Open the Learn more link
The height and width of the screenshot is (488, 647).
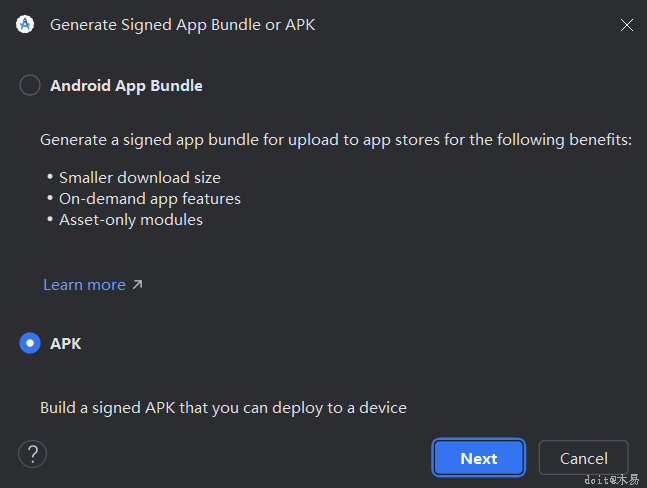[x=84, y=285]
